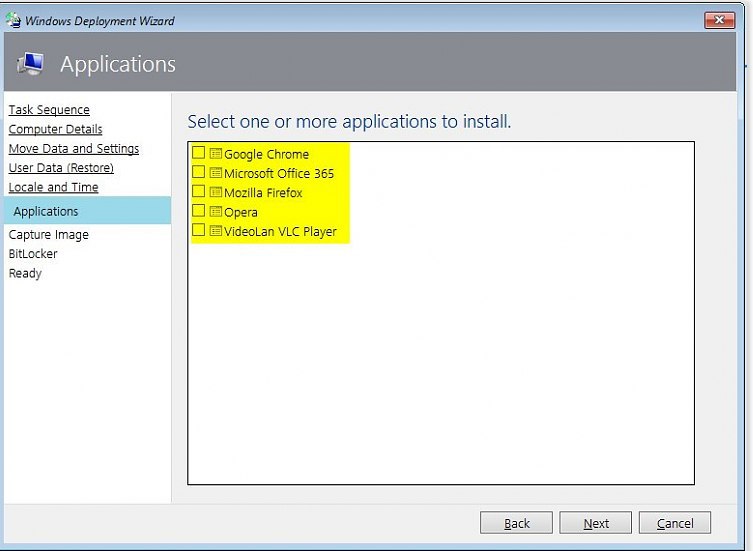This screenshot has height=551, width=753.
Task: Jump to Move Data and Settings
Action: coord(74,148)
